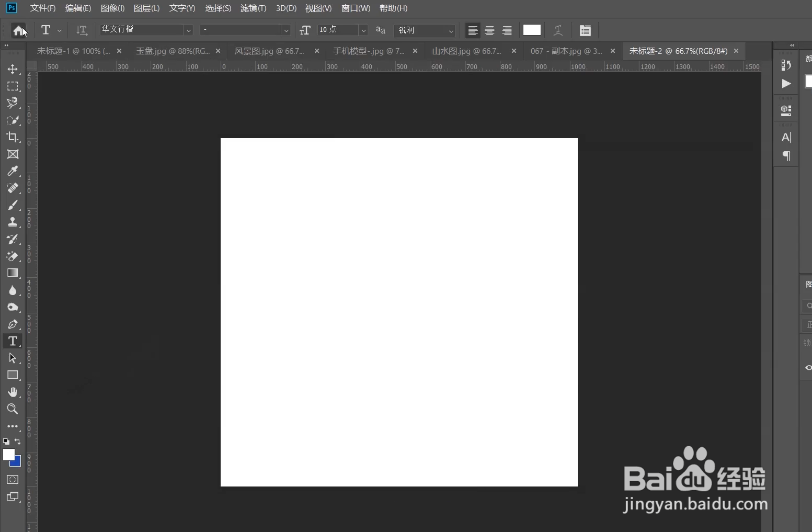
Task: Change screen mode button
Action: [13, 496]
